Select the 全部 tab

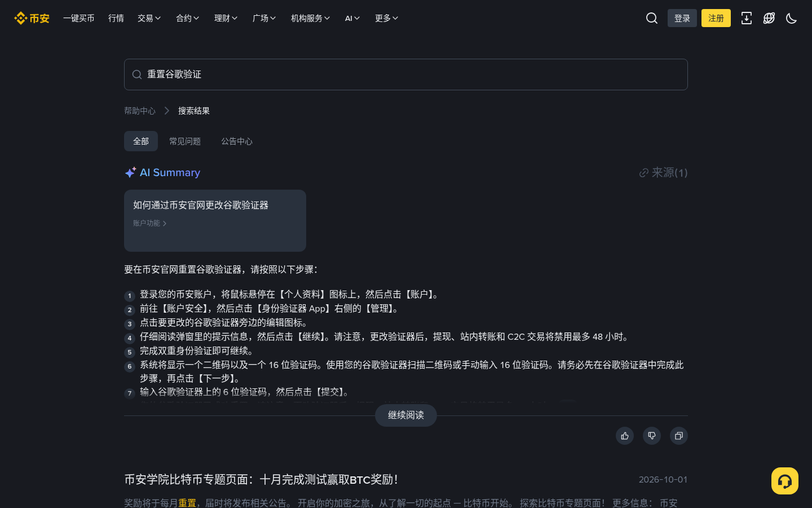click(141, 141)
